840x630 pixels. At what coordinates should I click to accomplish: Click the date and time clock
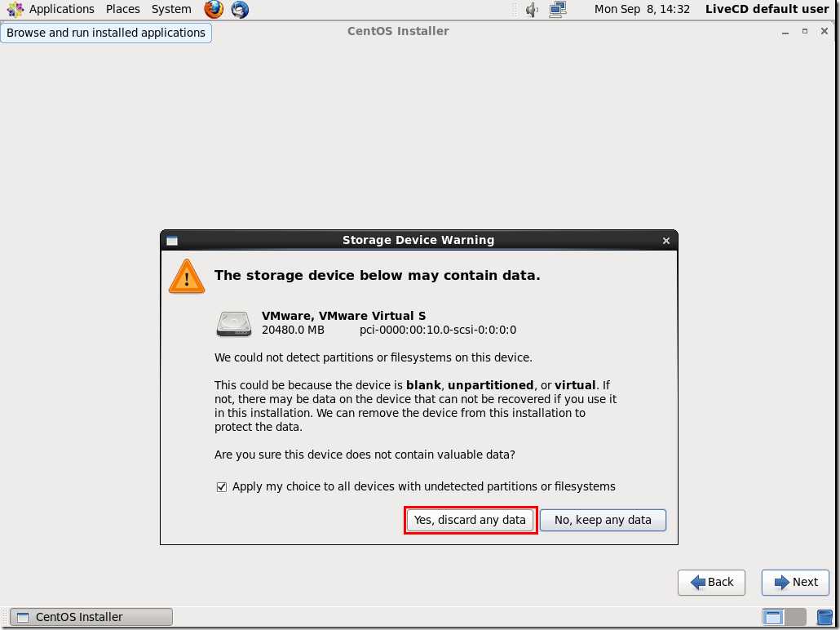(x=642, y=9)
